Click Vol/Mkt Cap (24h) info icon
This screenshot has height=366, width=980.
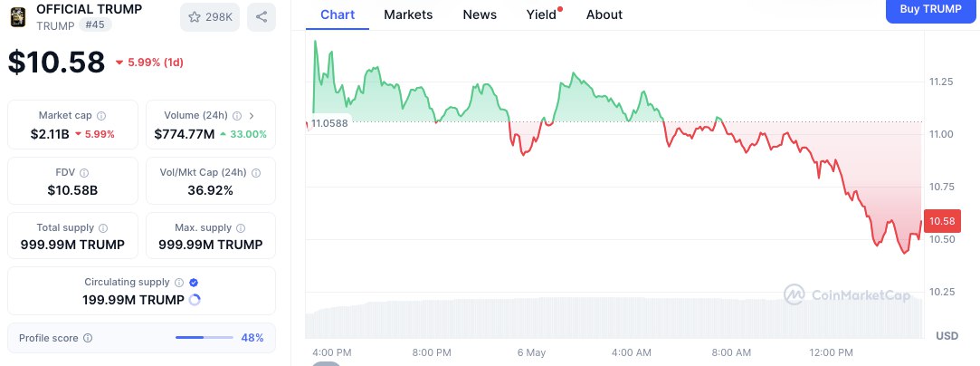pos(256,172)
